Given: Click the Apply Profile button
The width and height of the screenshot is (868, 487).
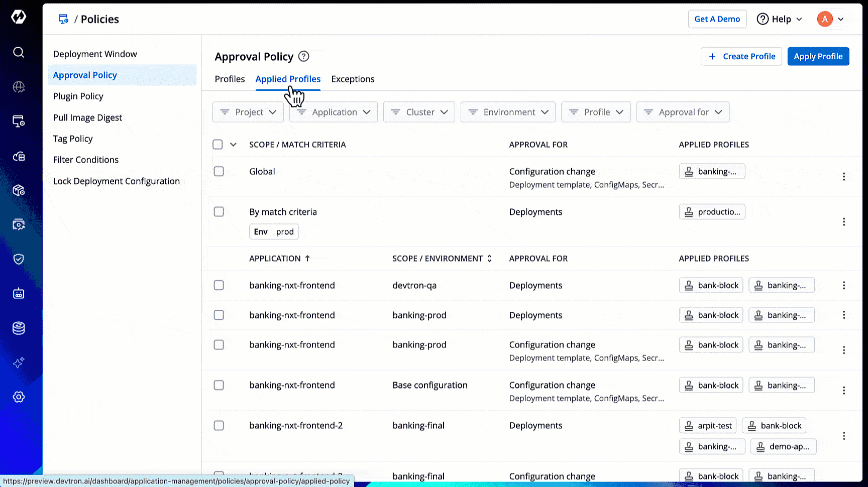Looking at the screenshot, I should tap(818, 56).
